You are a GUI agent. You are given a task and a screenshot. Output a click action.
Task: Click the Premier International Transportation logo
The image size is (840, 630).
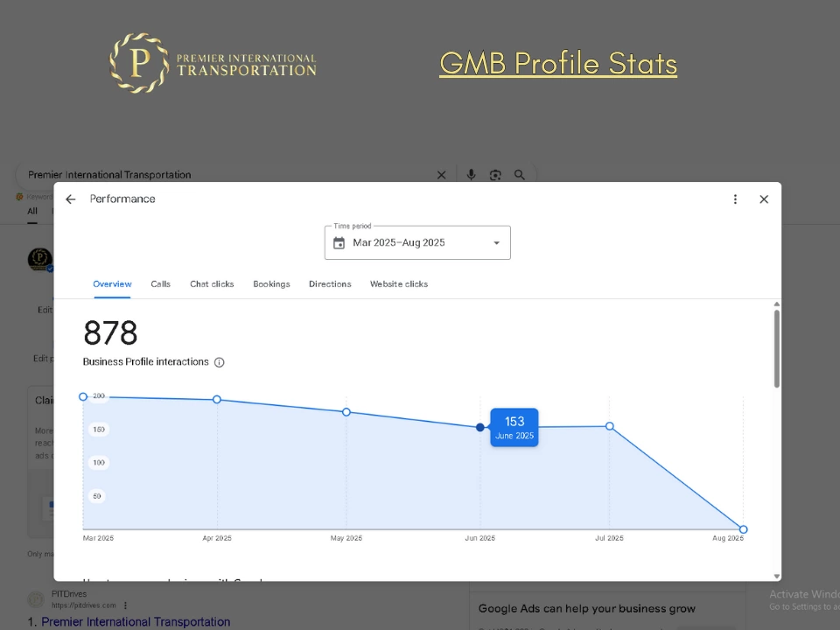[213, 63]
